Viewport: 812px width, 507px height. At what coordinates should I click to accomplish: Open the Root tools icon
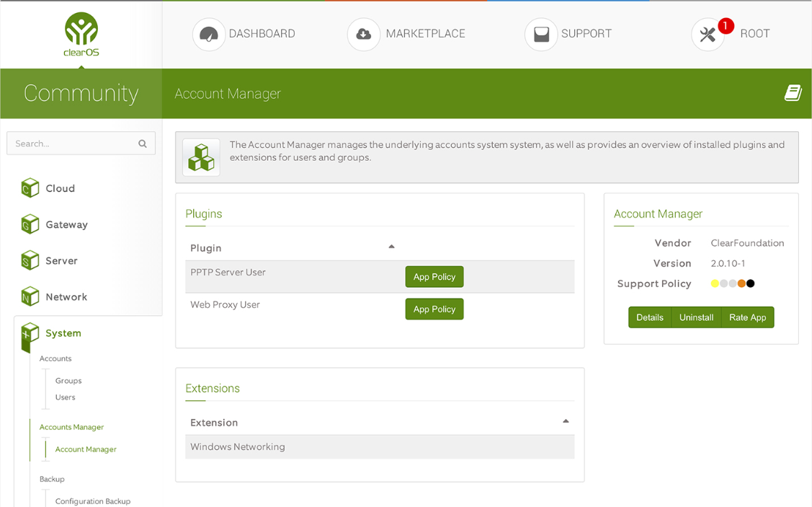point(708,35)
